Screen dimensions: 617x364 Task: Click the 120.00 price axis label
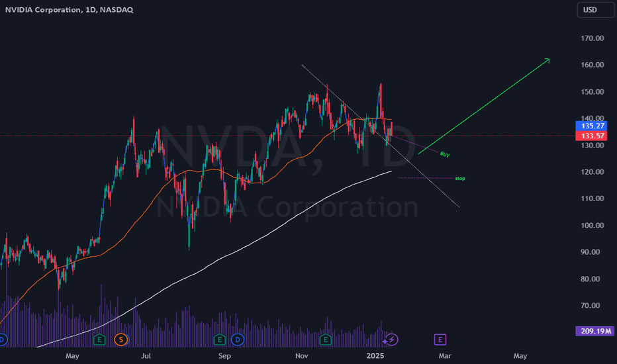tap(593, 172)
